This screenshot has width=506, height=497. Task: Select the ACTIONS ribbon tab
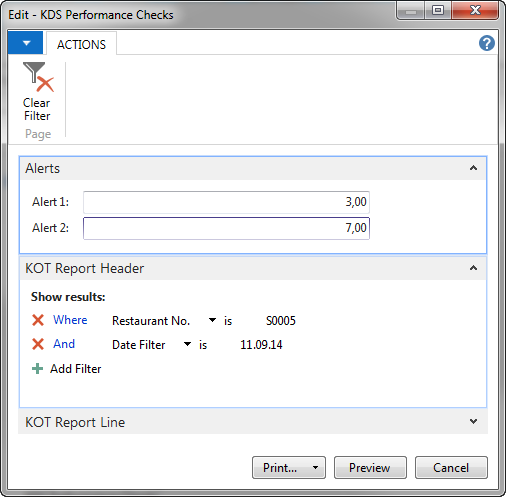coord(81,44)
